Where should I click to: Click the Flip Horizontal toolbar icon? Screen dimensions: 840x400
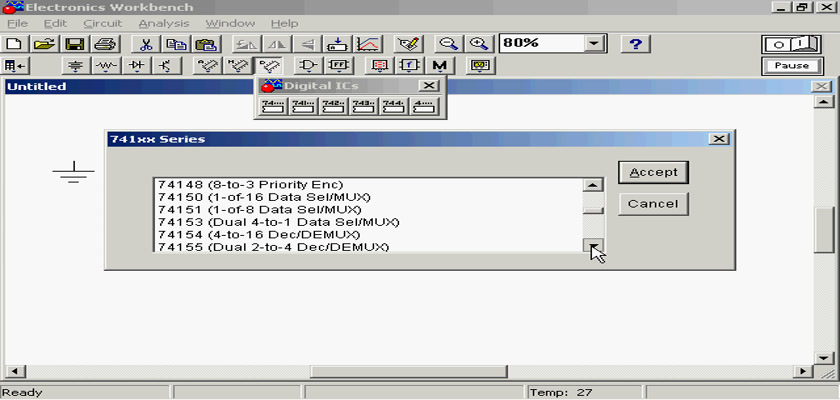tap(277, 44)
